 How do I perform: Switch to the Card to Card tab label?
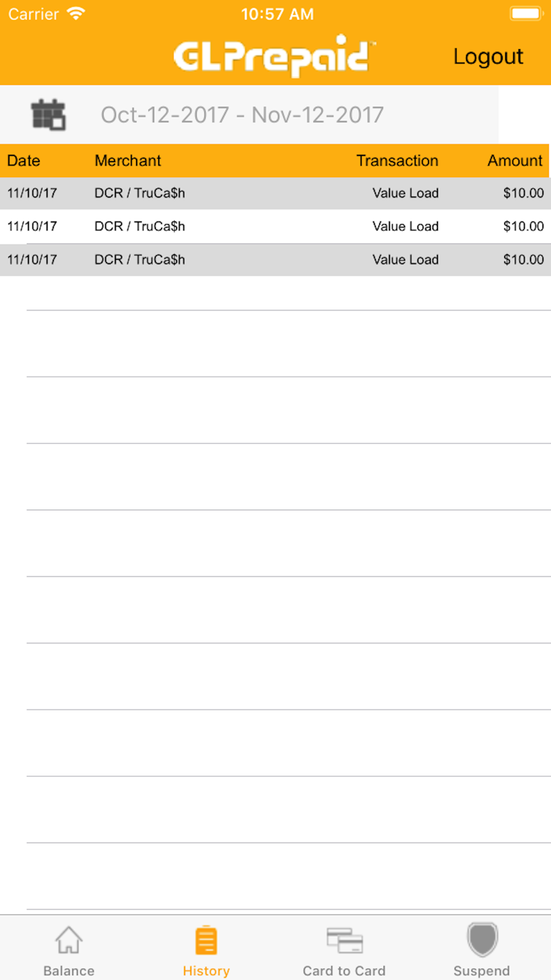click(344, 971)
